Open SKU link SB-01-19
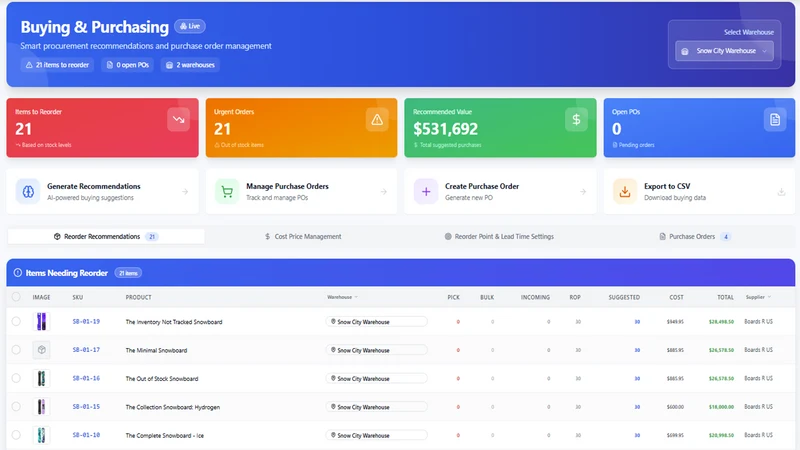Viewport: 800px width, 450px height. [86, 321]
